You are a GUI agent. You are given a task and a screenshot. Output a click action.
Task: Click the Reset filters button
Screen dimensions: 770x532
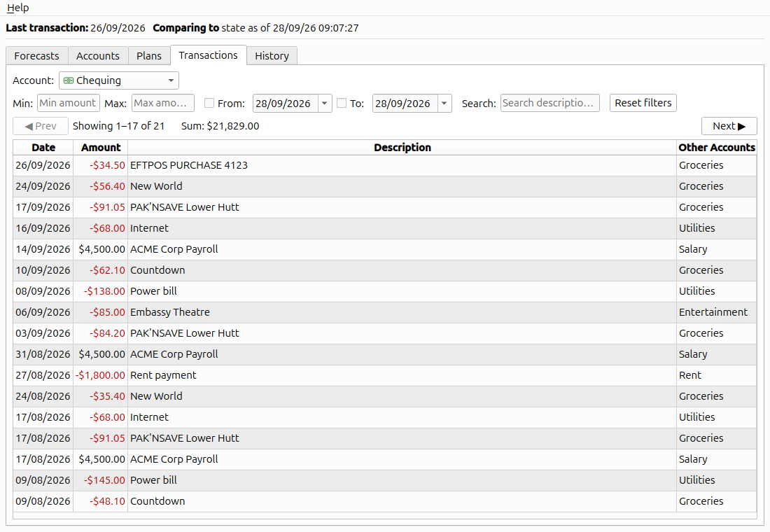pos(643,103)
